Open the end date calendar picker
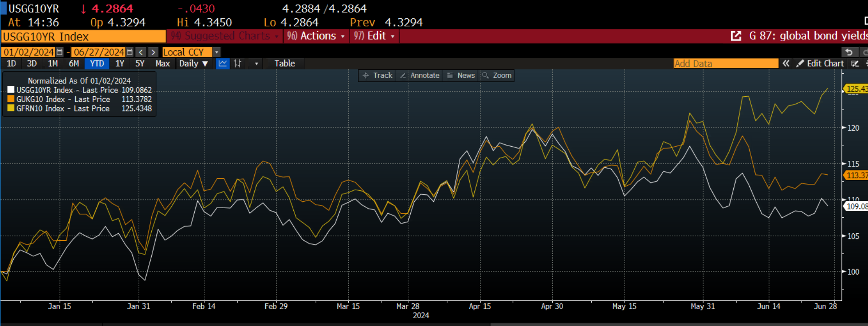868x326 pixels. 130,52
